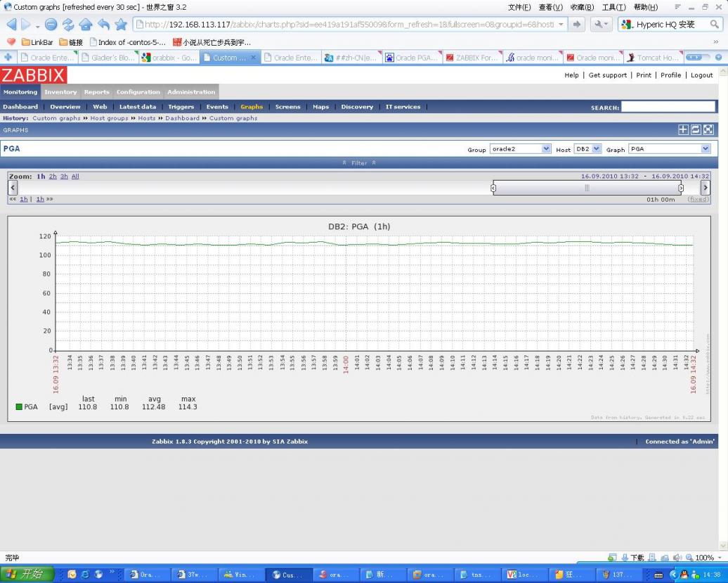Image resolution: width=728 pixels, height=583 pixels.
Task: Open the Group dropdown showing oracle2
Action: pos(520,149)
